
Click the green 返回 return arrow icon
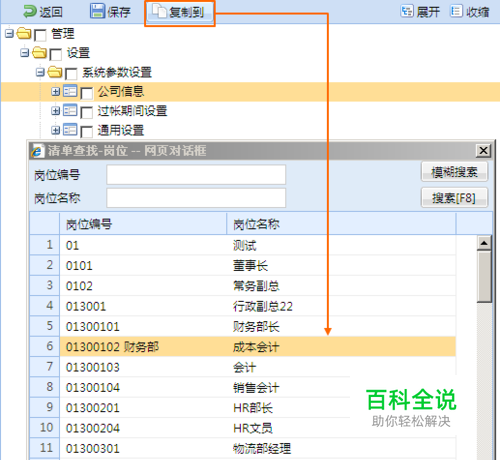pyautogui.click(x=30, y=12)
